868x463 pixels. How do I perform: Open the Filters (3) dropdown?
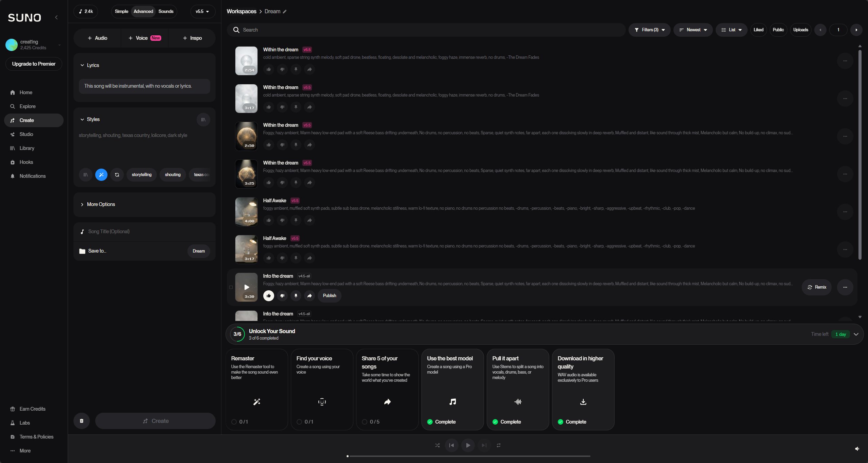649,30
